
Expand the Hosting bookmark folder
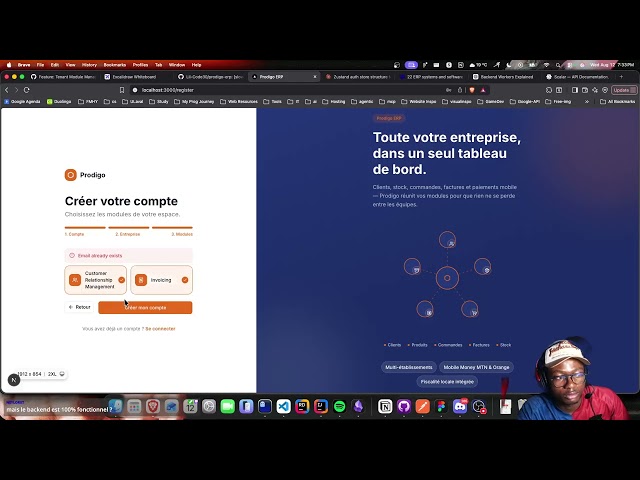pyautogui.click(x=333, y=102)
